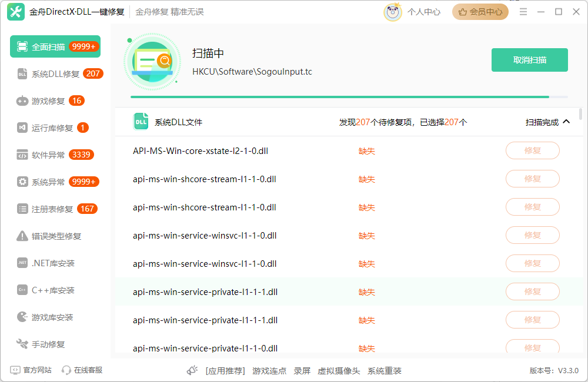Screen dimensions: 588x382
Task: Repair highlighted api-ms-win-service-private-l1-1-1.dll row
Action: pyautogui.click(x=533, y=291)
